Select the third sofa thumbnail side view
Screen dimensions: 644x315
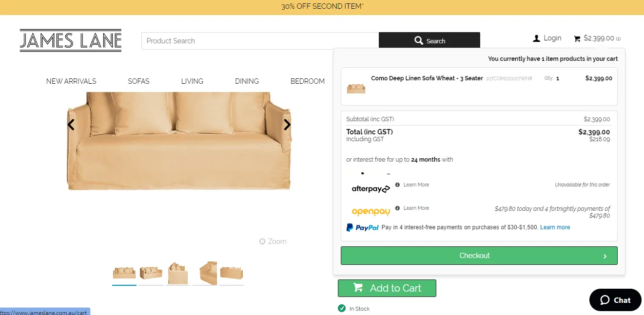(x=178, y=273)
